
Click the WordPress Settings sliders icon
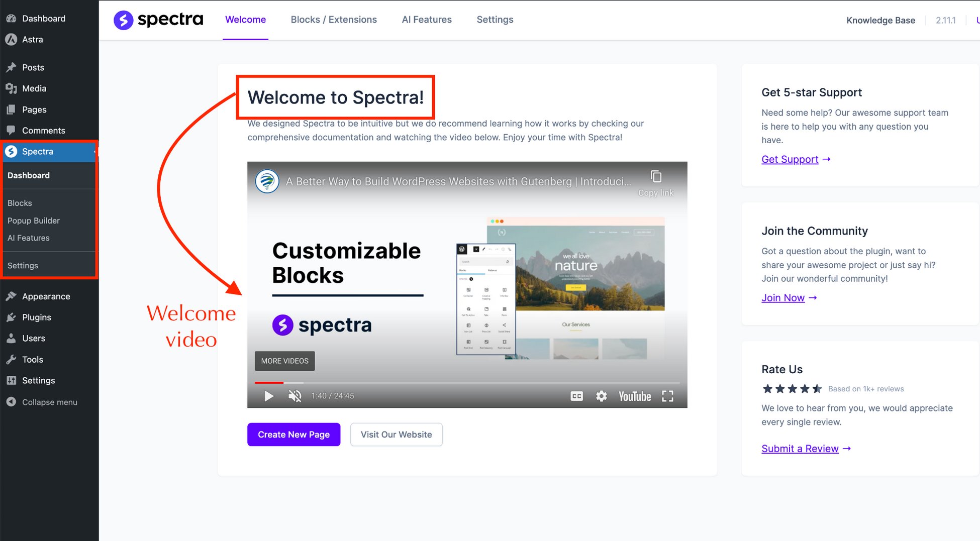coord(11,381)
